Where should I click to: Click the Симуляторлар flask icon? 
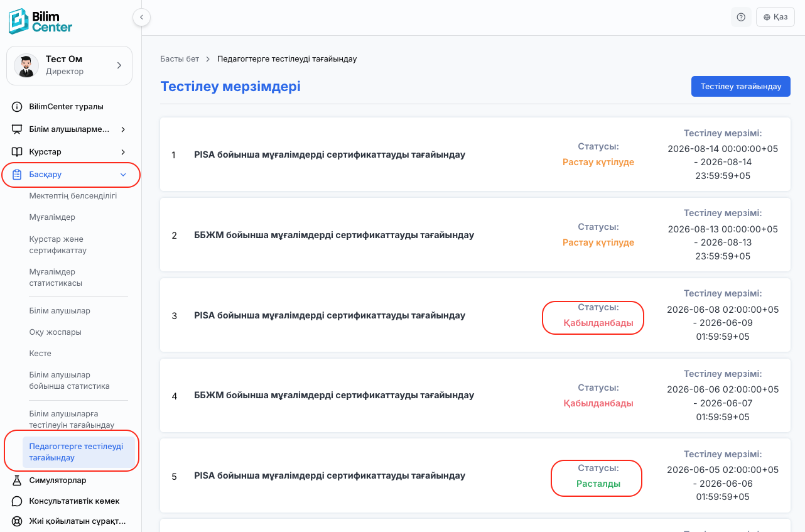click(18, 480)
